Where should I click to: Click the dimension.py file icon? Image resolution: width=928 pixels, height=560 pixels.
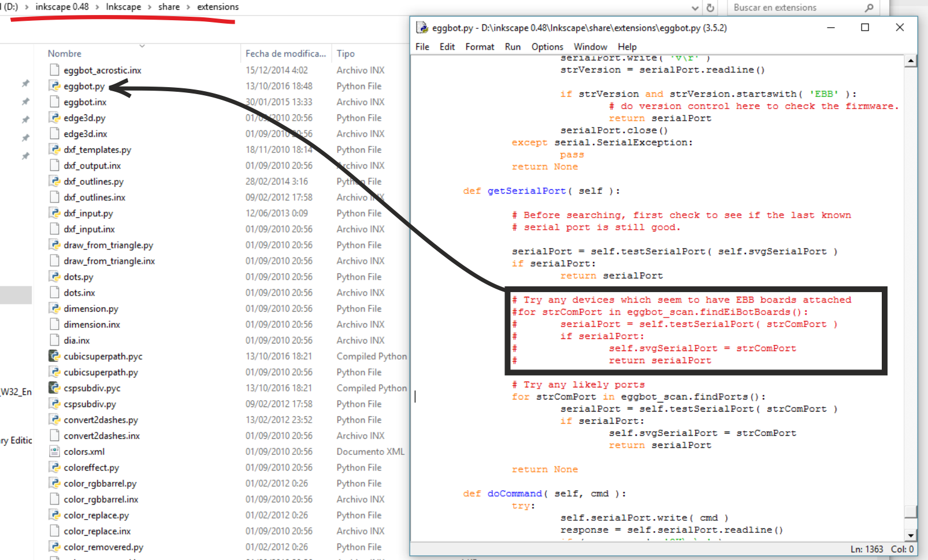(54, 309)
